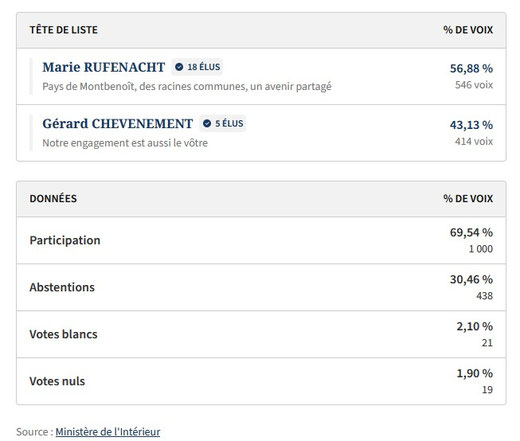
Task: Select the 1,90 % null votes value
Action: 475,373
